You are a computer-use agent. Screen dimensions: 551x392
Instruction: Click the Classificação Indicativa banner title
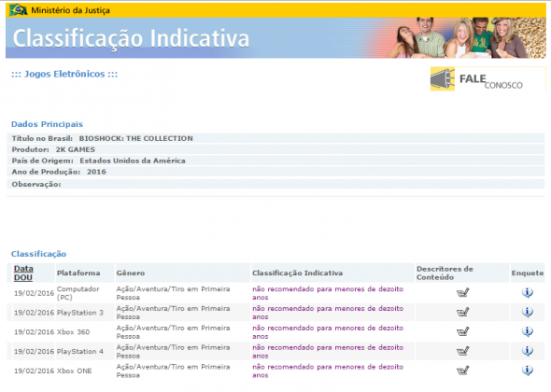point(131,38)
